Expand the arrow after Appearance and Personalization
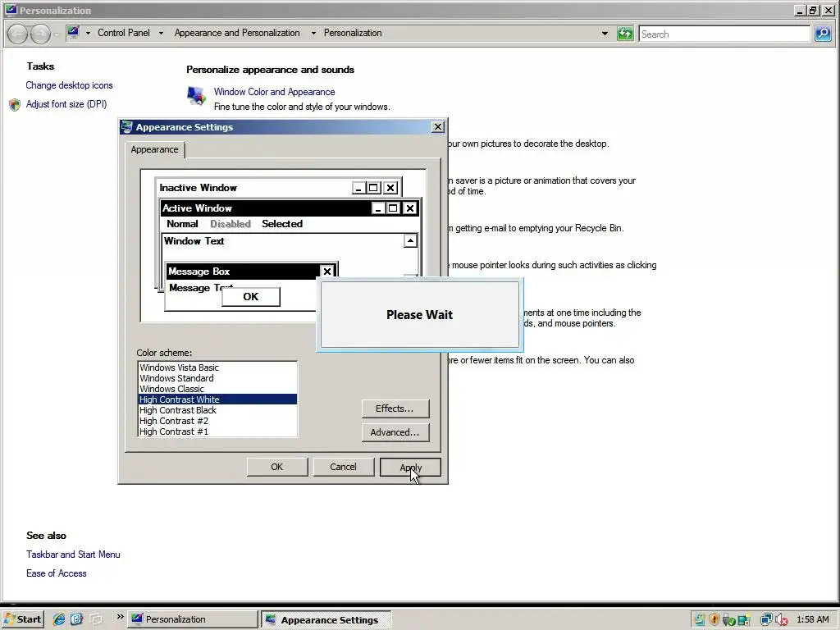Screen dimensions: 840x630 click(x=313, y=33)
